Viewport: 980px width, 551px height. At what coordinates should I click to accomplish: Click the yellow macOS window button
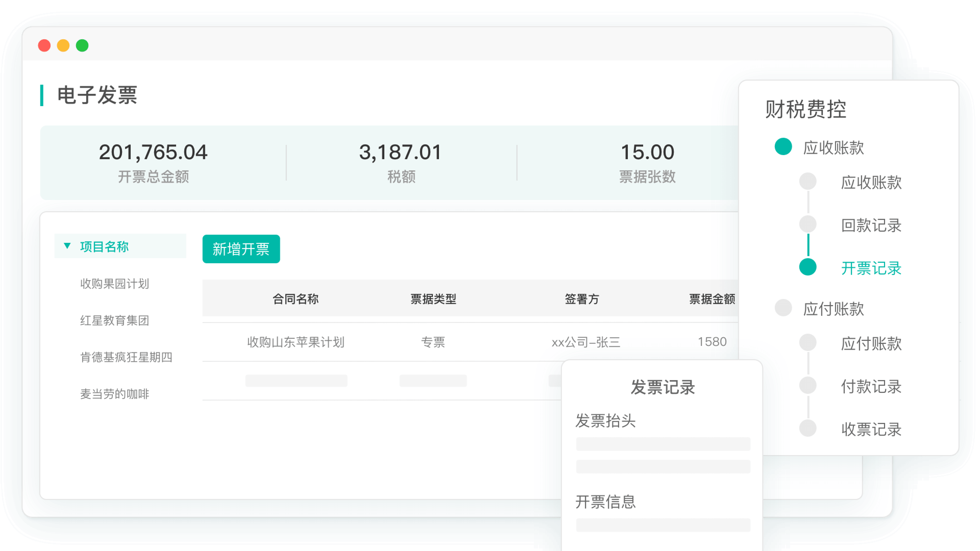click(x=63, y=46)
